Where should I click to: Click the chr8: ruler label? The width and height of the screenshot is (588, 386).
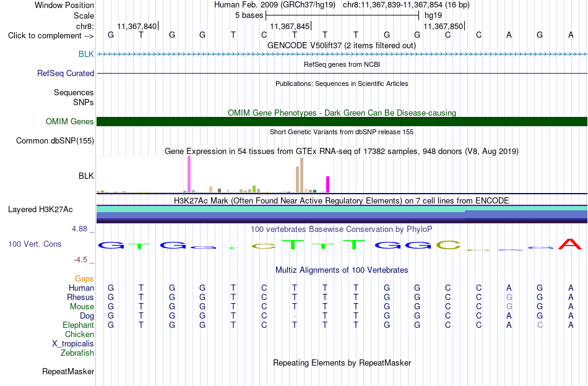pyautogui.click(x=85, y=26)
